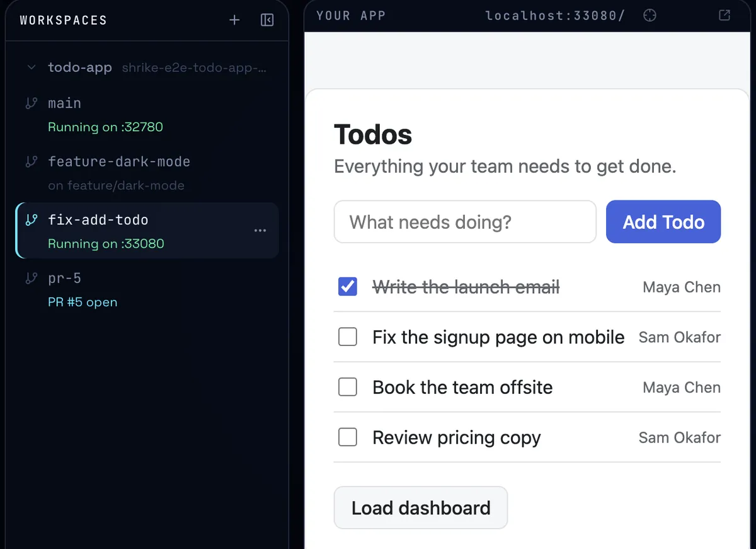Check the 'Book the team offsite' checkbox
Image resolution: width=756 pixels, height=549 pixels.
[x=348, y=387]
